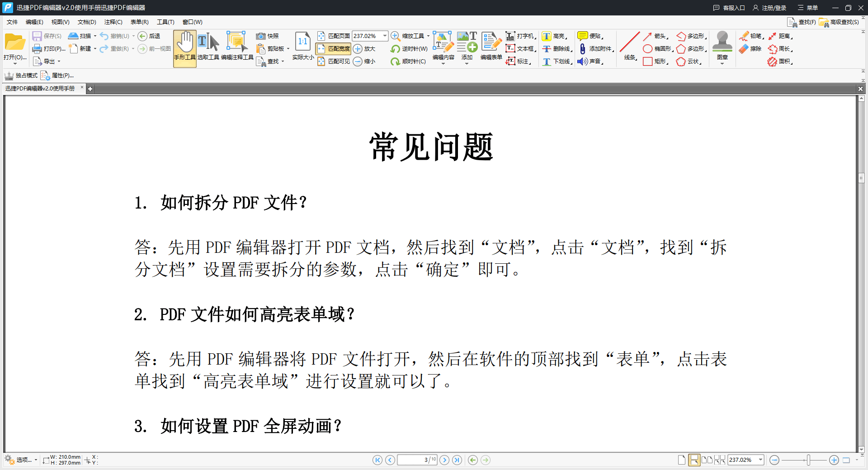Screen dimensions: 868x470
Task: Click the page number input field
Action: click(x=417, y=460)
